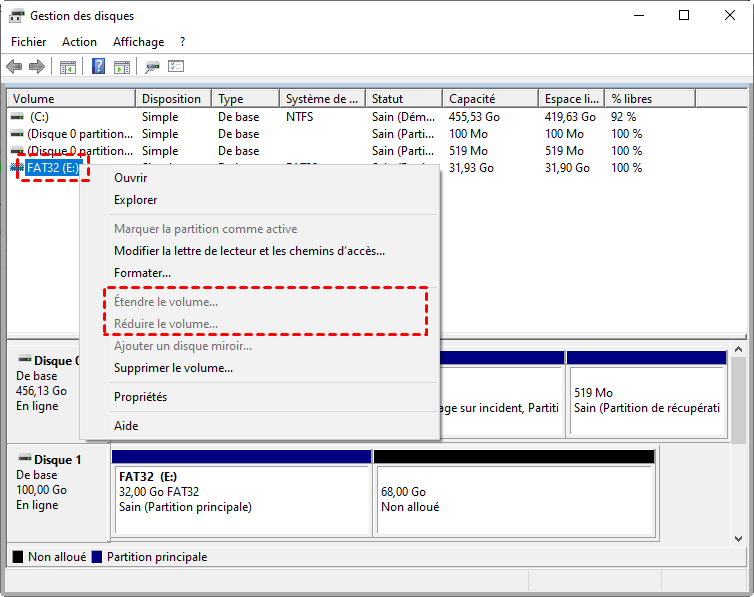Sort by the Statut column header
The image size is (754, 597).
[403, 99]
